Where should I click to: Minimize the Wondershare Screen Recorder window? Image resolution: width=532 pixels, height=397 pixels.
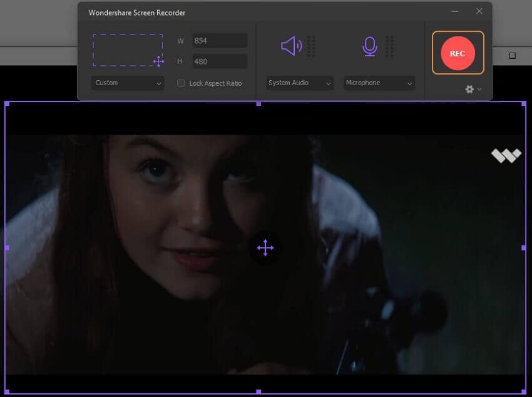click(455, 11)
